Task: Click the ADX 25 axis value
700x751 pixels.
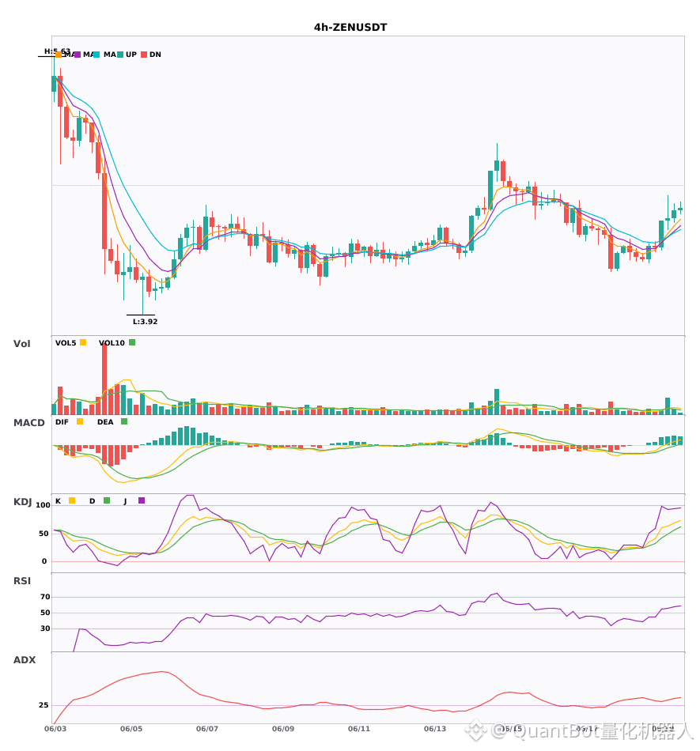Action: coord(44,705)
